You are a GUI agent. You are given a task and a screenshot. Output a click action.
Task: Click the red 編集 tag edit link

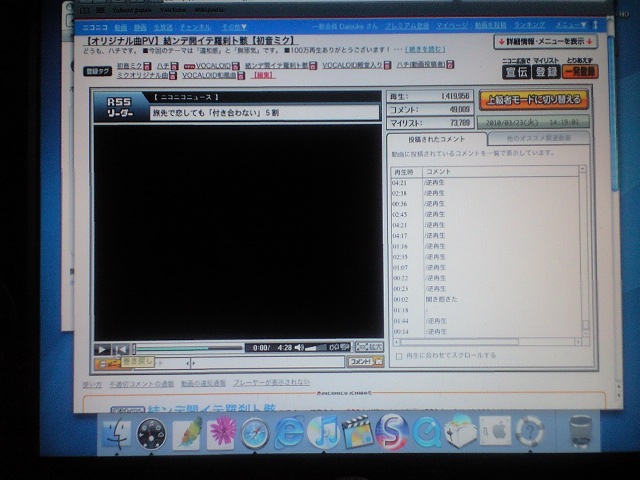tap(264, 75)
